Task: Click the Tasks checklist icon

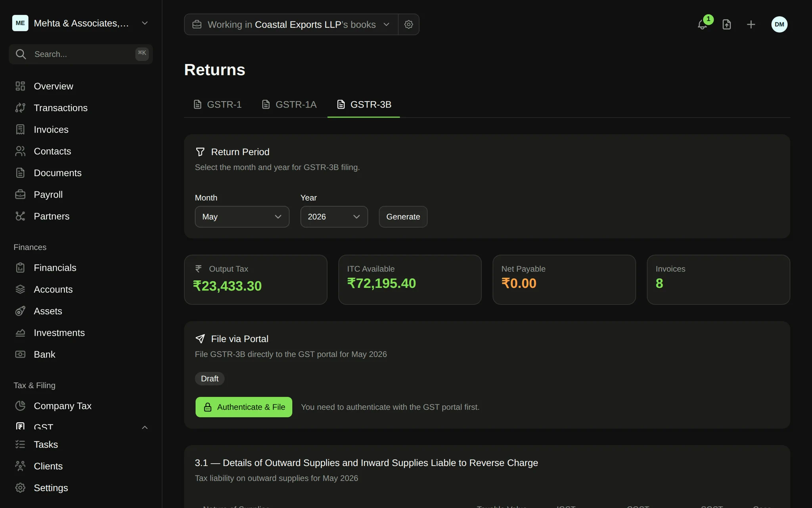Action: [x=20, y=444]
